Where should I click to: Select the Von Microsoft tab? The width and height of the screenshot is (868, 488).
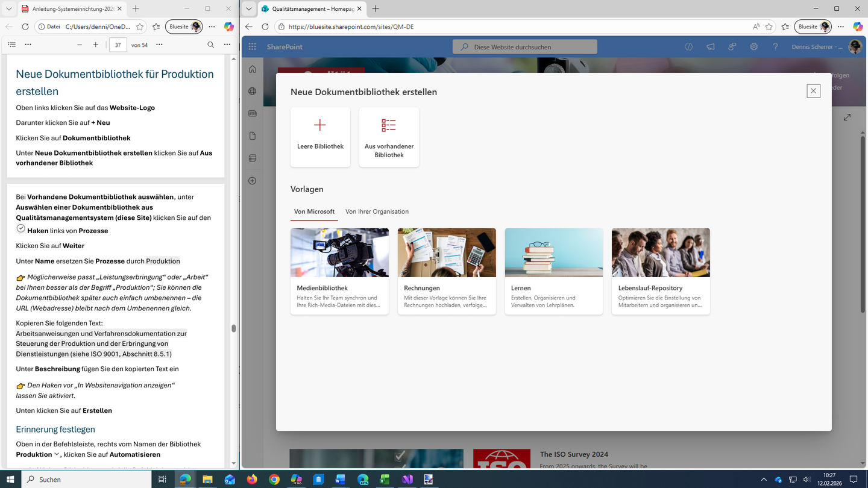tap(314, 211)
